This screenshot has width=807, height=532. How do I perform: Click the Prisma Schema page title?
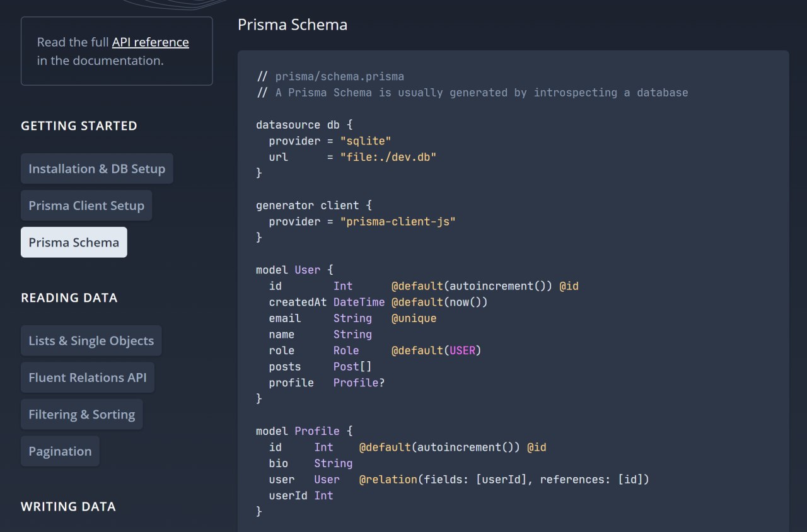pos(293,25)
